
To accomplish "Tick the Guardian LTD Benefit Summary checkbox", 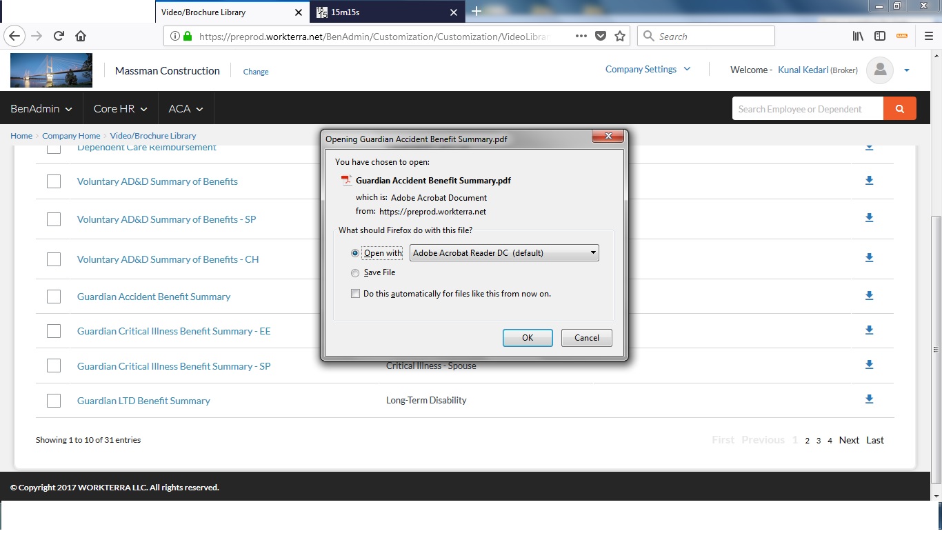I will click(54, 401).
